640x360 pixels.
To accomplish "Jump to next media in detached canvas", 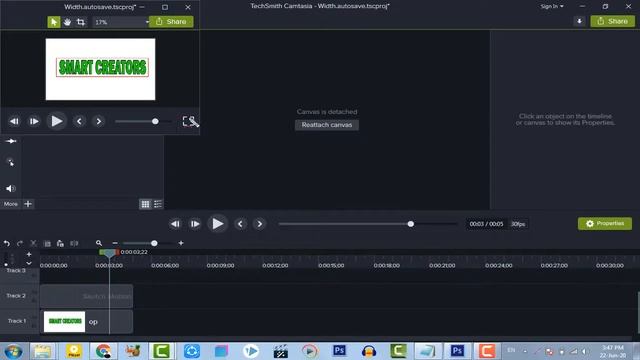I will 98,121.
